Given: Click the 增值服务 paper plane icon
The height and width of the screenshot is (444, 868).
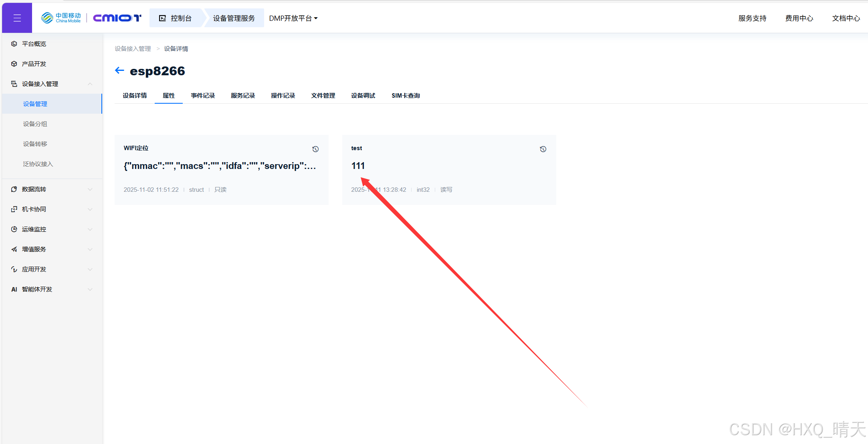Looking at the screenshot, I should tap(14, 249).
